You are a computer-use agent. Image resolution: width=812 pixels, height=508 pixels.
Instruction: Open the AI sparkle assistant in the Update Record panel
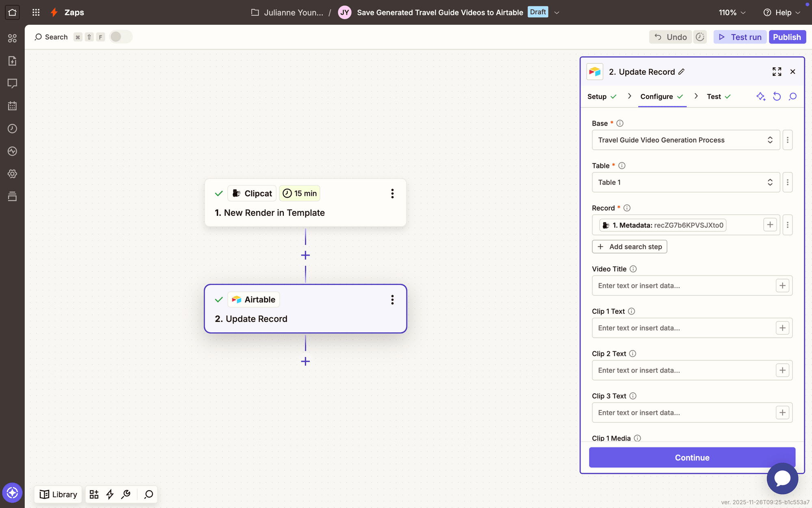click(x=761, y=97)
